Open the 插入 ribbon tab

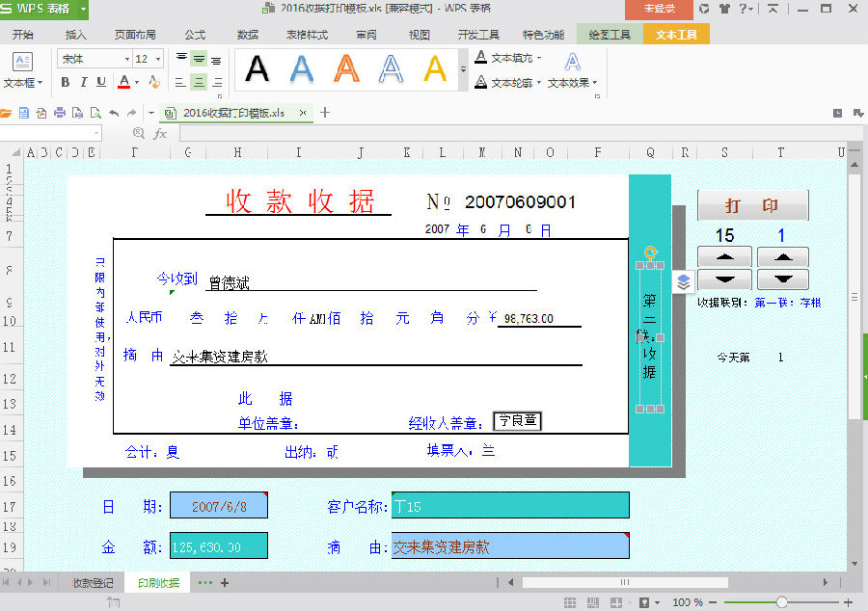pyautogui.click(x=75, y=35)
